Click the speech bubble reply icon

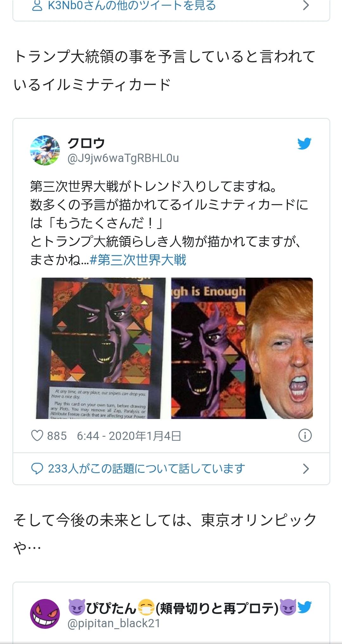[37, 469]
